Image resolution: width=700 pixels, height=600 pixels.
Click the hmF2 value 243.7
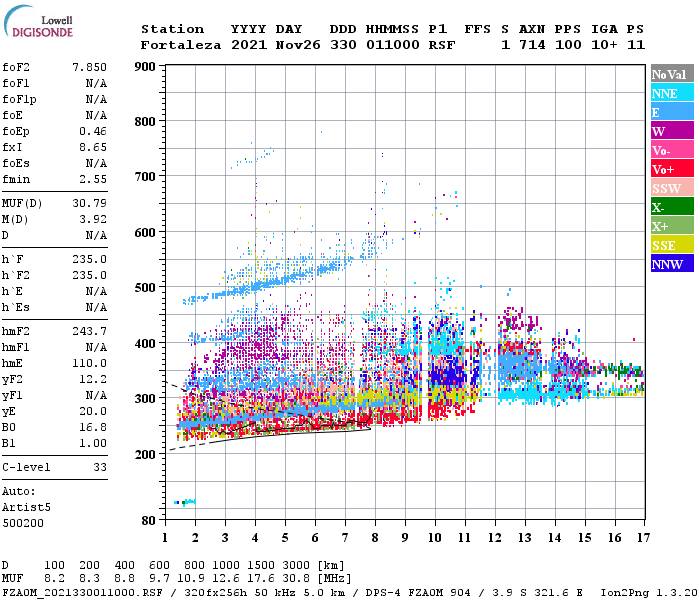(89, 331)
